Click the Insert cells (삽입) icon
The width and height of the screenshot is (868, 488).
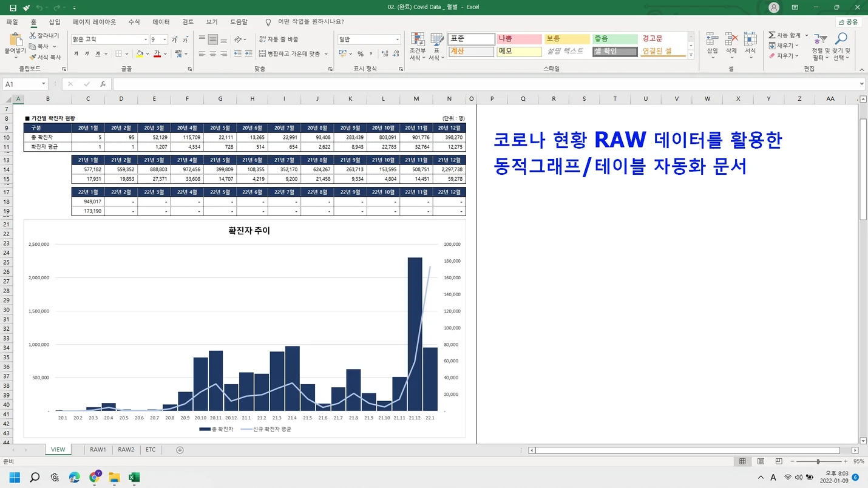[712, 39]
